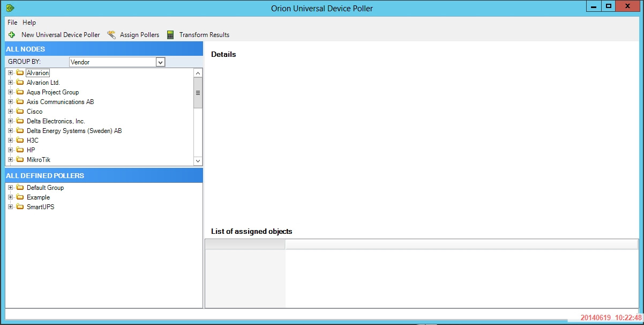Expand the Aqua Project Group node
644x325 pixels.
point(10,92)
